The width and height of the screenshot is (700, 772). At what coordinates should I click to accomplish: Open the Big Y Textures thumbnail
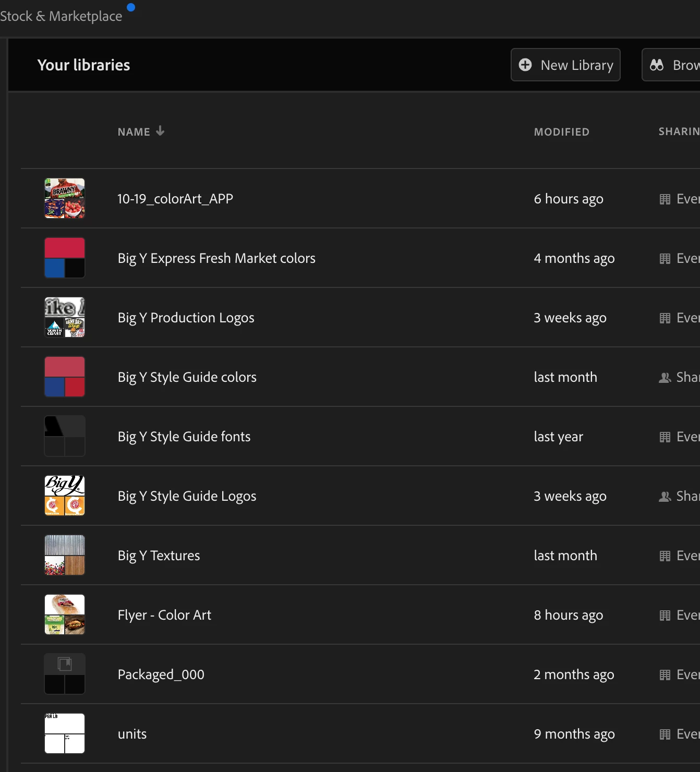point(65,555)
